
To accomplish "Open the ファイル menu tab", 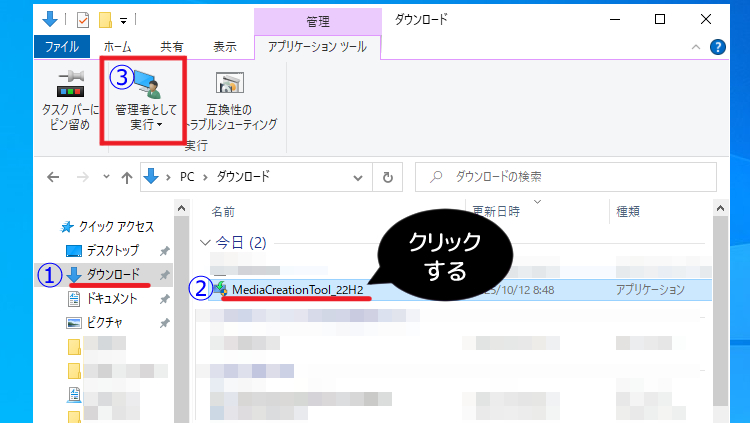I will 62,46.
